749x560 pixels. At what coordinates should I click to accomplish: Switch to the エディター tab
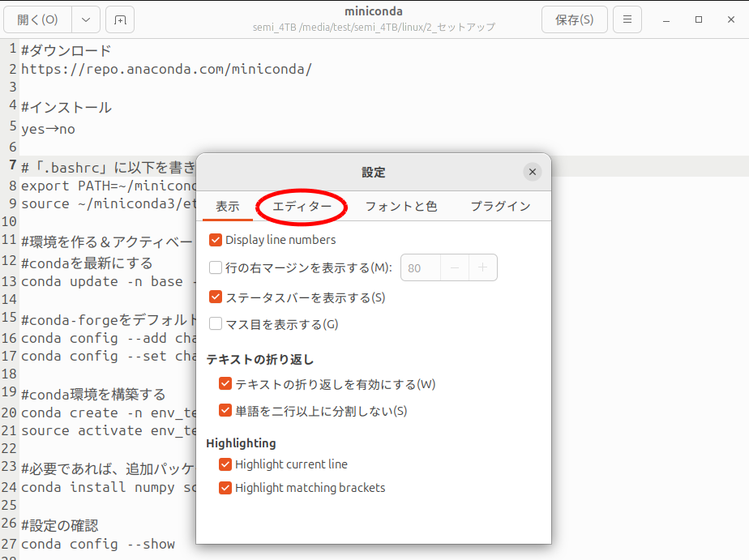tap(302, 206)
